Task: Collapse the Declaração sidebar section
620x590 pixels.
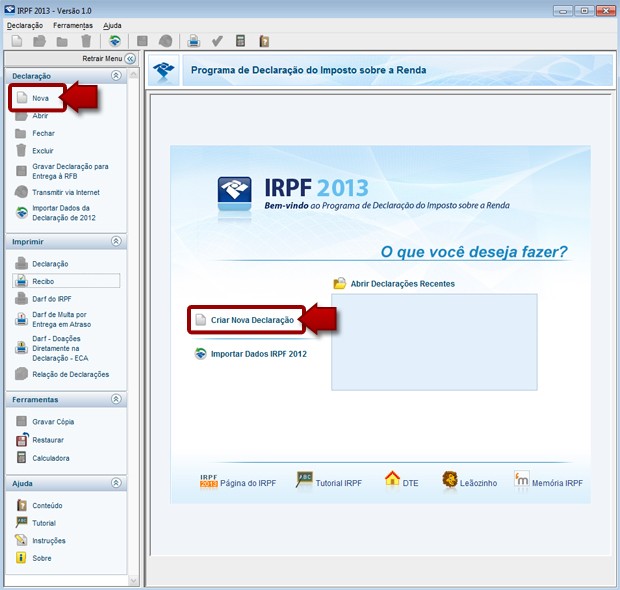Action: coord(116,75)
